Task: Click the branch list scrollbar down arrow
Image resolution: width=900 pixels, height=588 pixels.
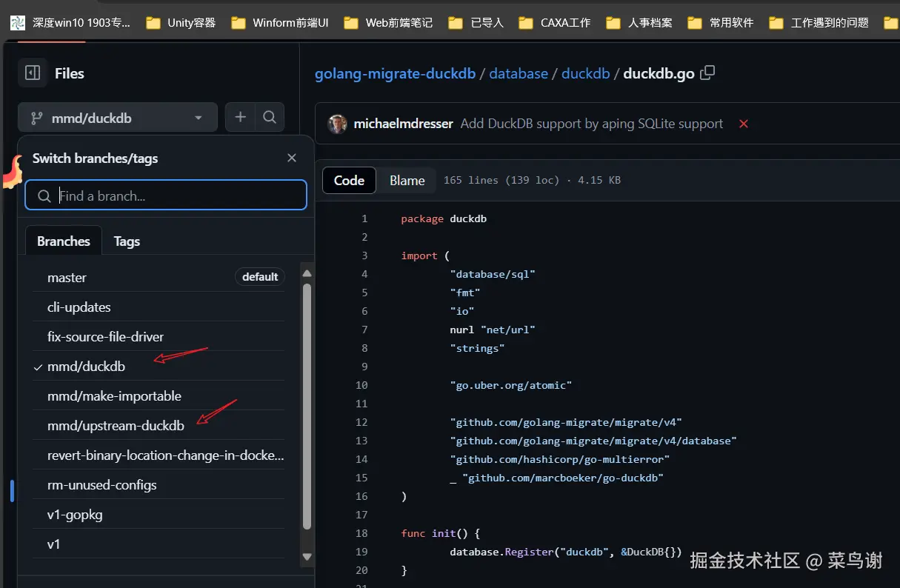Action: pos(307,556)
